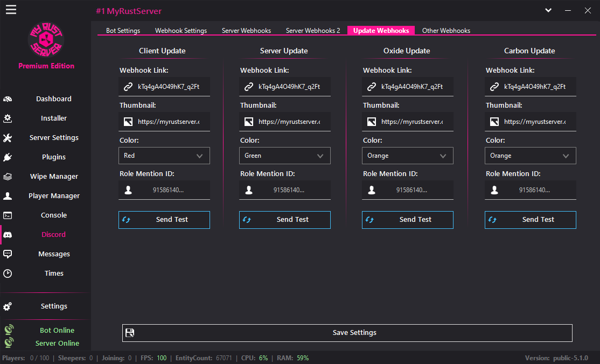600x364 pixels.
Task: Click the Server Settings wrench icon
Action: (x=8, y=138)
